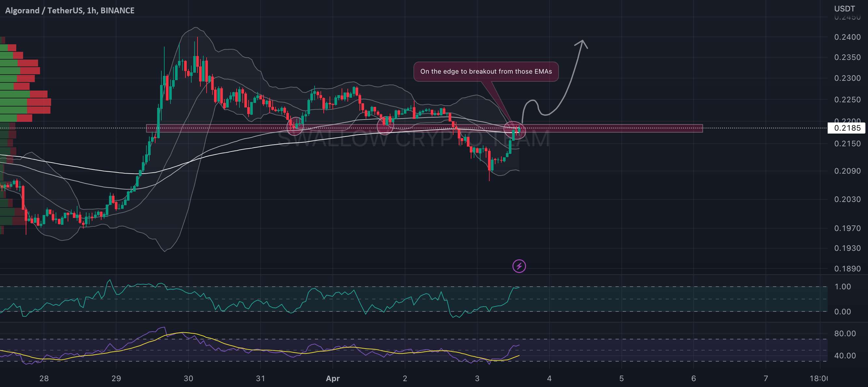Click the 0.1890 price axis label
Screen dimensions: 868x387
tap(847, 269)
